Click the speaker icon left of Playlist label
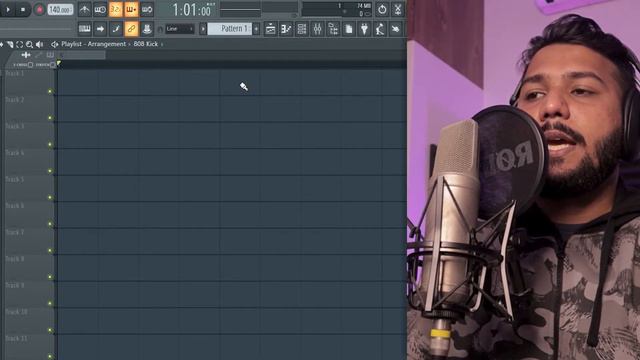The image size is (640, 360). (54, 44)
